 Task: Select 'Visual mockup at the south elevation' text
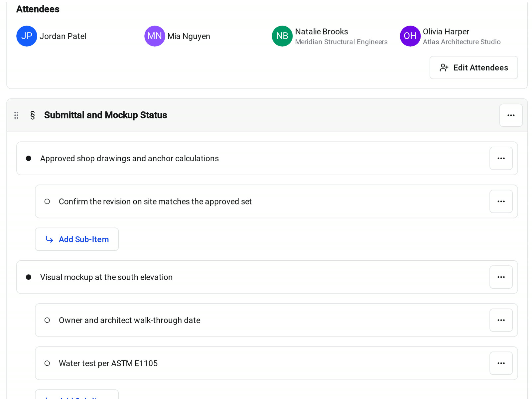tap(106, 277)
